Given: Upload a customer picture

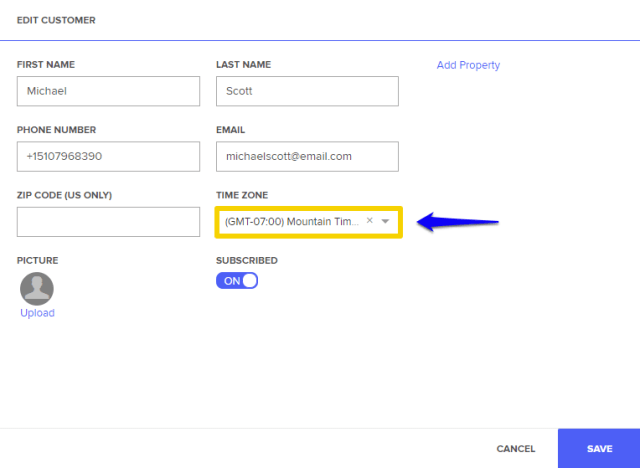Looking at the screenshot, I should pos(38,313).
